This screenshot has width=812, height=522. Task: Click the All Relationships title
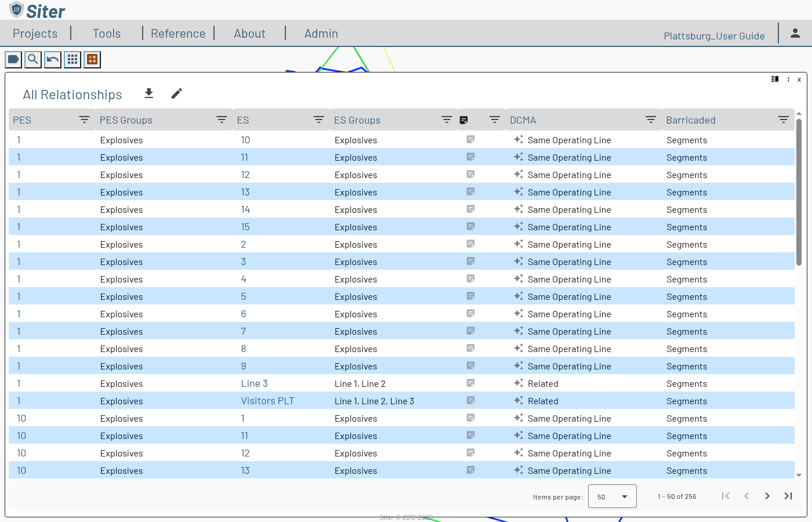(x=72, y=95)
